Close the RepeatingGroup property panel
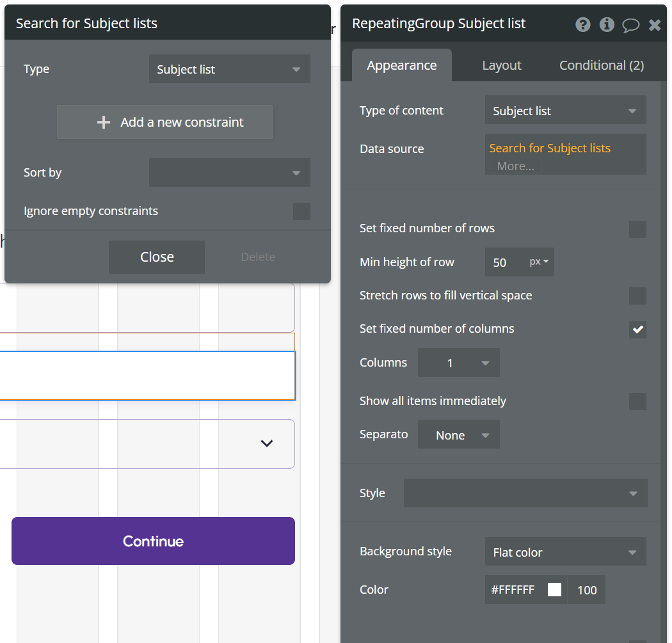Viewport: 672px width, 643px height. pyautogui.click(x=655, y=25)
